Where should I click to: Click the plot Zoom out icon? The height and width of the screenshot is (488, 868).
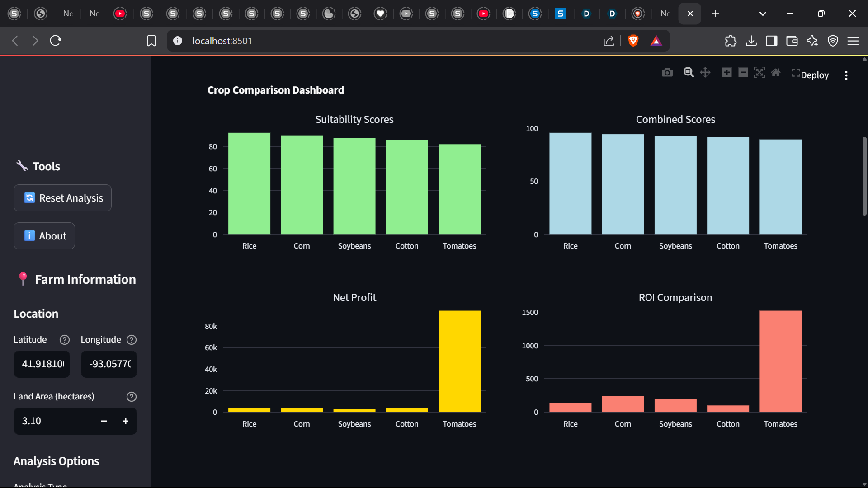[x=743, y=73]
